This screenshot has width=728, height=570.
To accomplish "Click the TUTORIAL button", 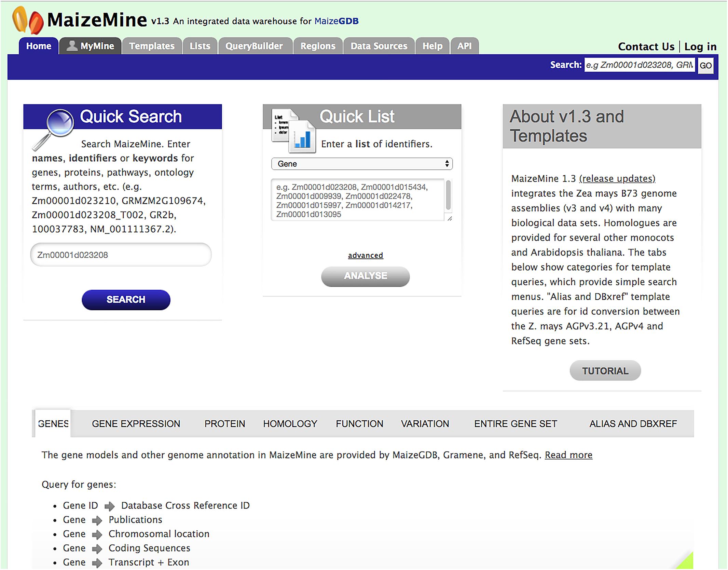I will pyautogui.click(x=605, y=370).
